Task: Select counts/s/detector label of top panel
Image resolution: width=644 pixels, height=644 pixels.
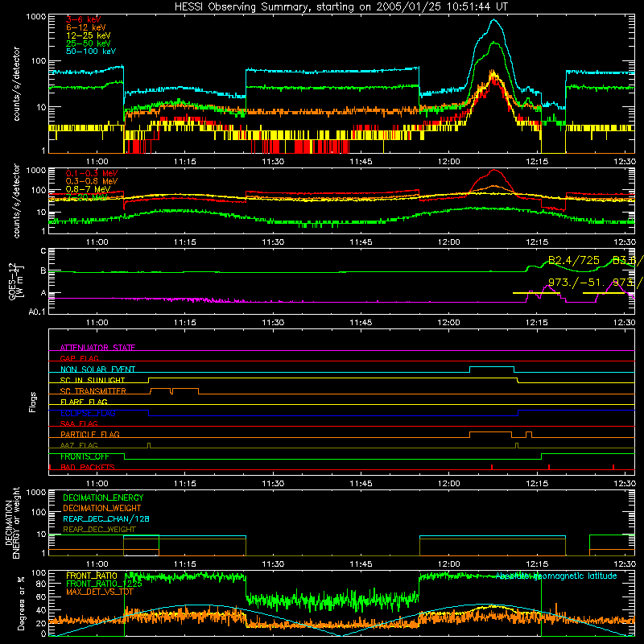Action: (x=16, y=84)
